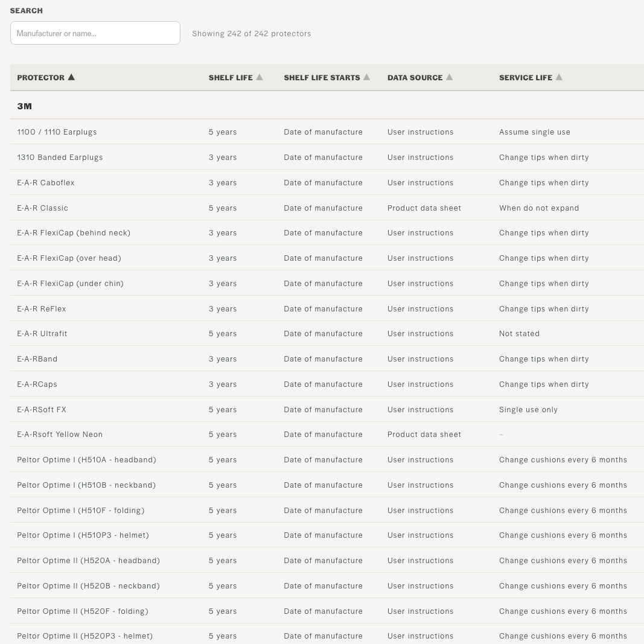Select the '1100 / 1110 Earplugs' row
The height and width of the screenshot is (644, 644).
click(x=327, y=132)
